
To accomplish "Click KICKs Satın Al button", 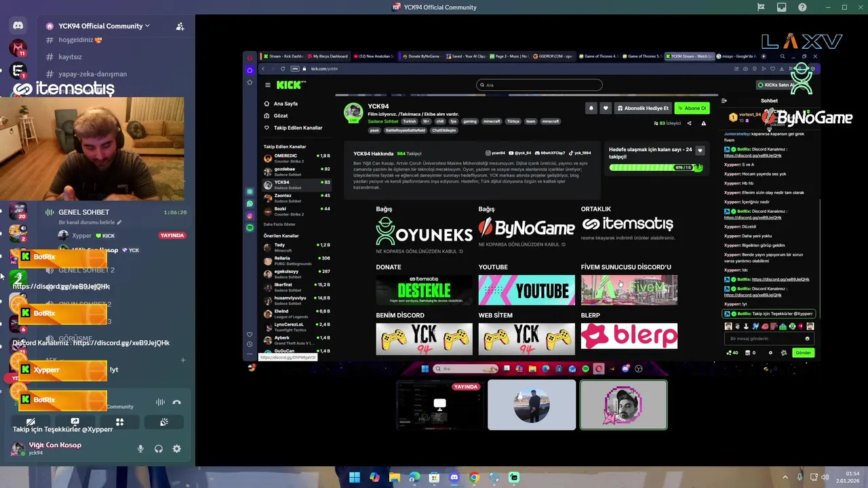I will [778, 85].
